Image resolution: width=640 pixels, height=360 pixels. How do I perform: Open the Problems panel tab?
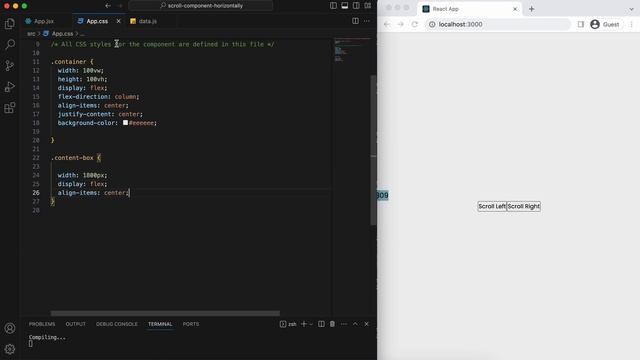tap(42, 324)
